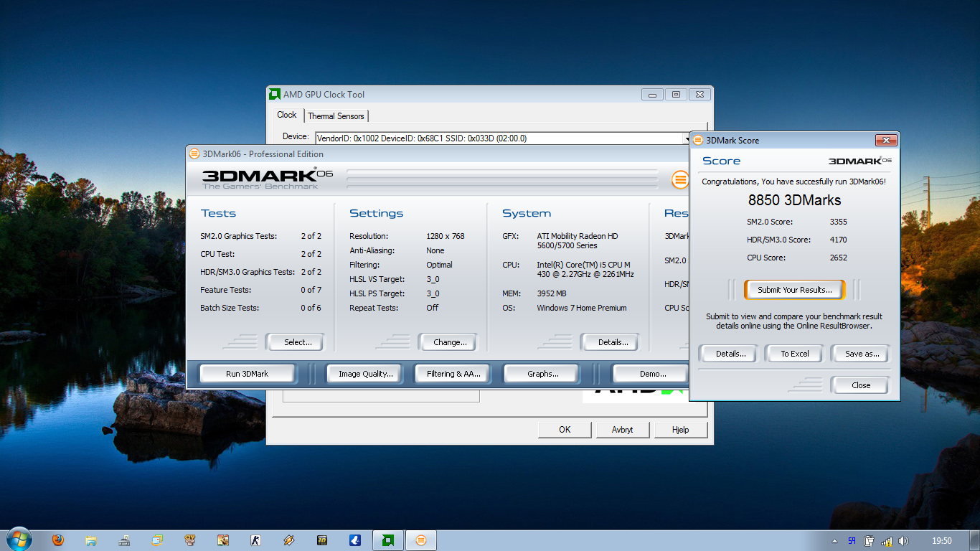Viewport: 980px width, 551px height.
Task: Click the black '10' taskbar icon
Action: 322,540
